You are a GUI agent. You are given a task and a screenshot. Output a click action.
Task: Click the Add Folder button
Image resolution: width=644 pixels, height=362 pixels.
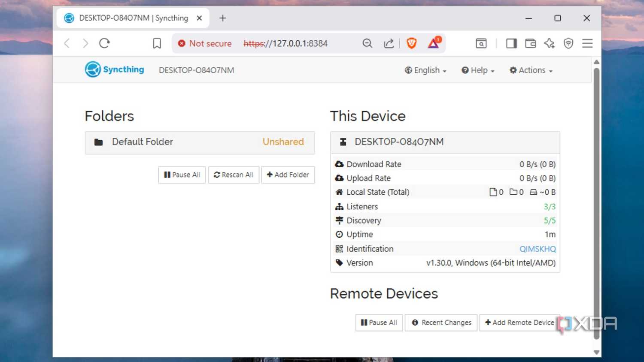pyautogui.click(x=288, y=175)
